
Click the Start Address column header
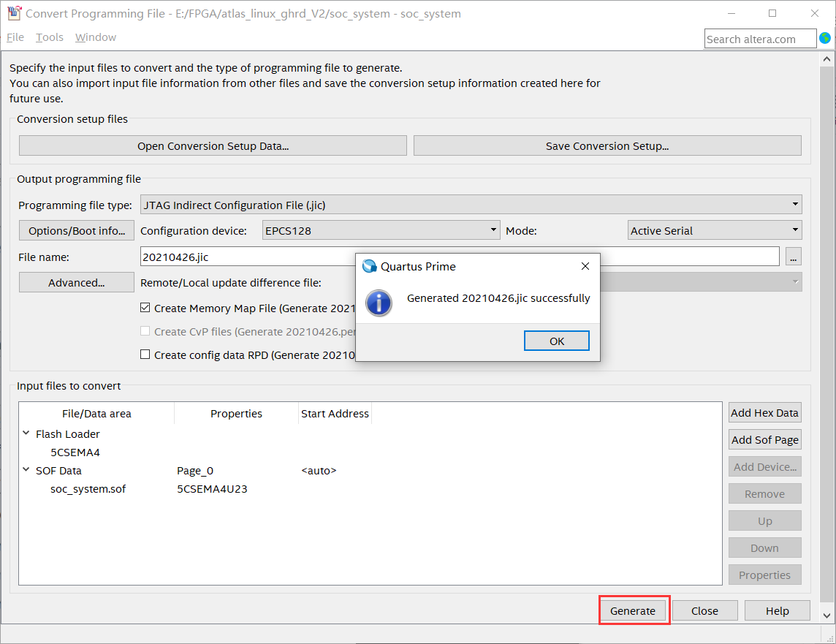tap(335, 413)
